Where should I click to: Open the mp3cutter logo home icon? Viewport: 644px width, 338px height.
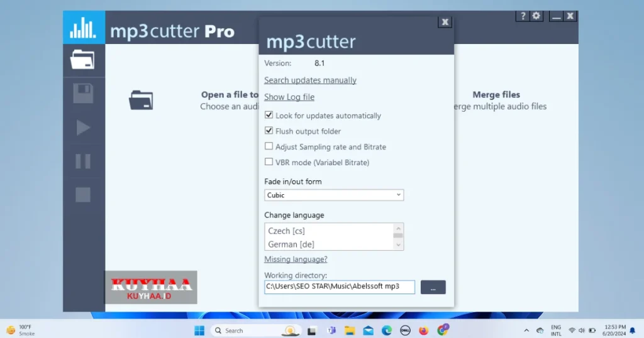click(x=84, y=28)
